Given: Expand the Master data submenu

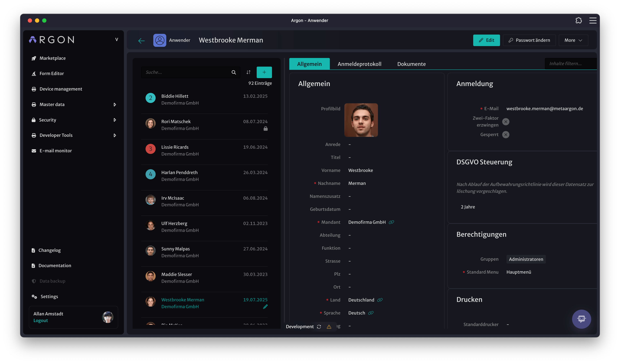Looking at the screenshot, I should (x=115, y=105).
